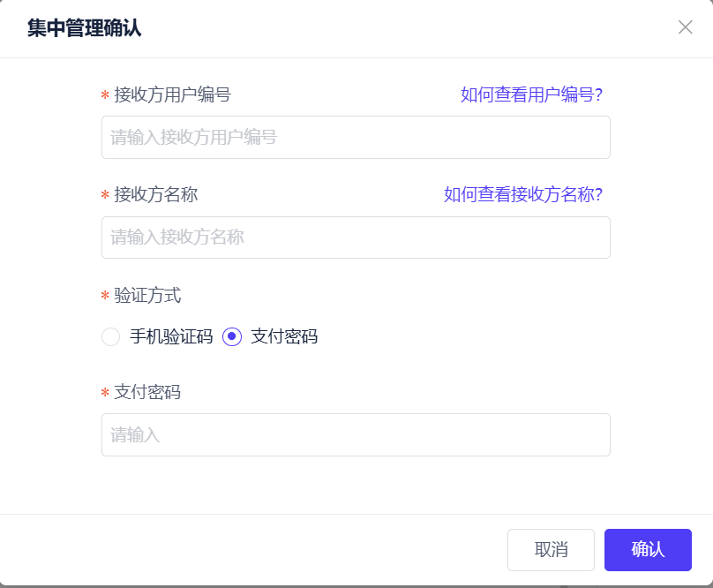Viewport: 713px width, 588px height.
Task: Focus the 请输入接收方名称 text box
Action: click(x=356, y=237)
